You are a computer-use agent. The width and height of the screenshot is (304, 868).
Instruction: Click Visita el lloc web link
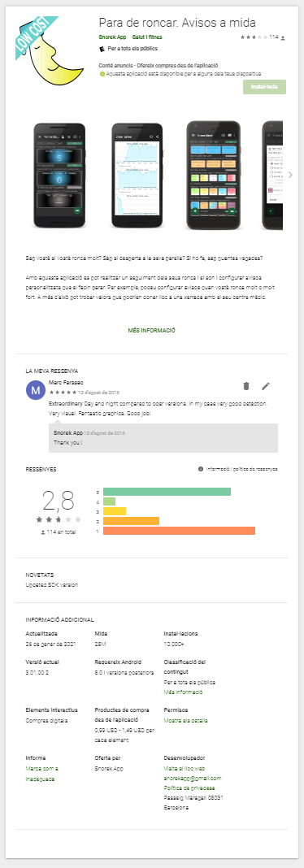click(x=185, y=769)
